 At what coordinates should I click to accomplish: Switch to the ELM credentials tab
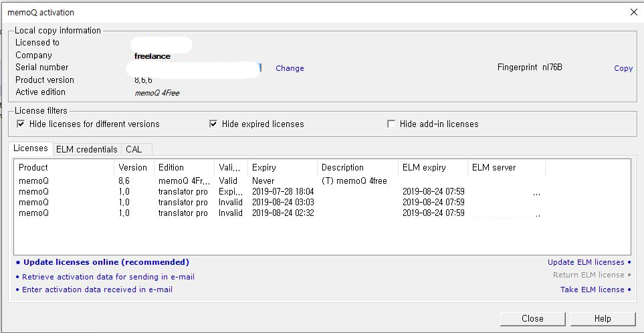(87, 149)
